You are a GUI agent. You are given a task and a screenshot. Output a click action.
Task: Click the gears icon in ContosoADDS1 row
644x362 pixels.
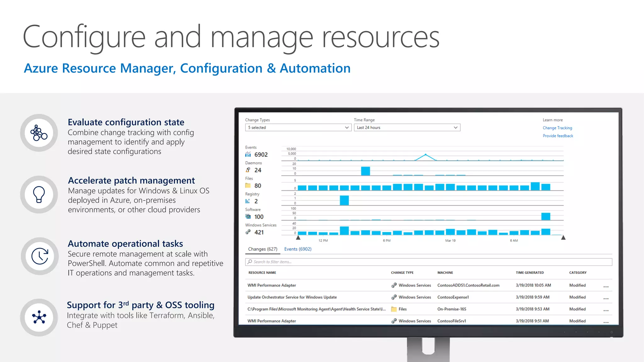tap(394, 285)
